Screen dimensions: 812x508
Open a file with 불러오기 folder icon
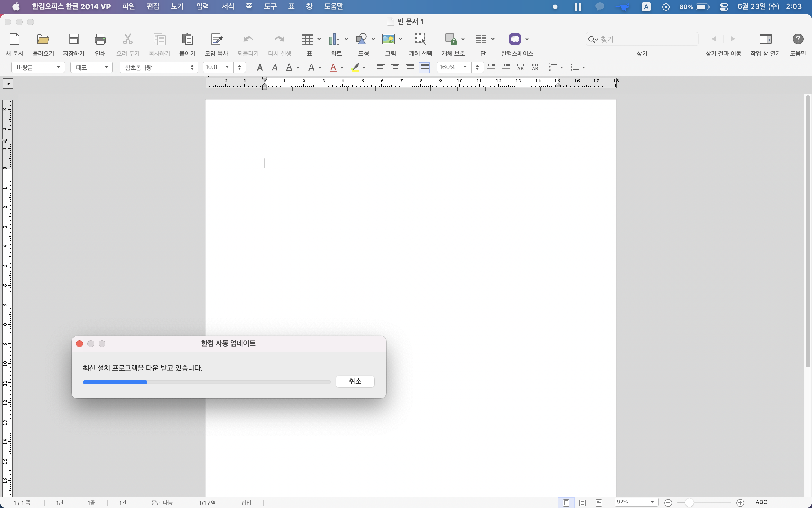click(x=43, y=39)
